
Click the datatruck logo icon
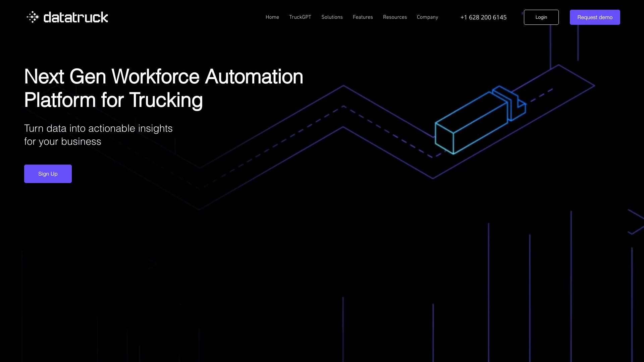(33, 17)
